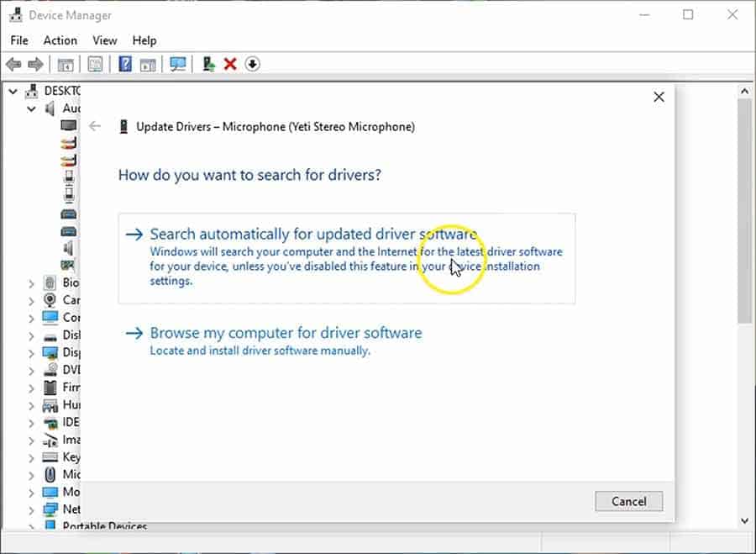Open Properties from the toolbar icon

[x=95, y=64]
